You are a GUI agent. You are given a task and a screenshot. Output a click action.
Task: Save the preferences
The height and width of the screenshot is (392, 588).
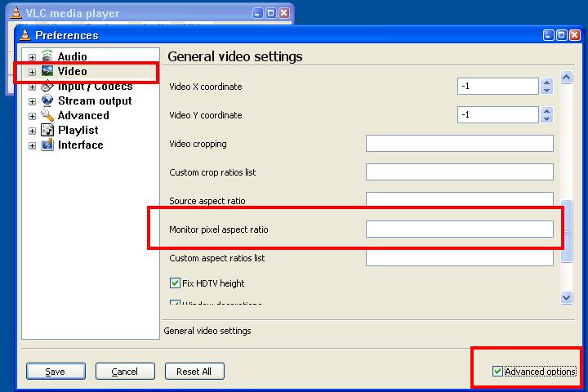click(56, 372)
